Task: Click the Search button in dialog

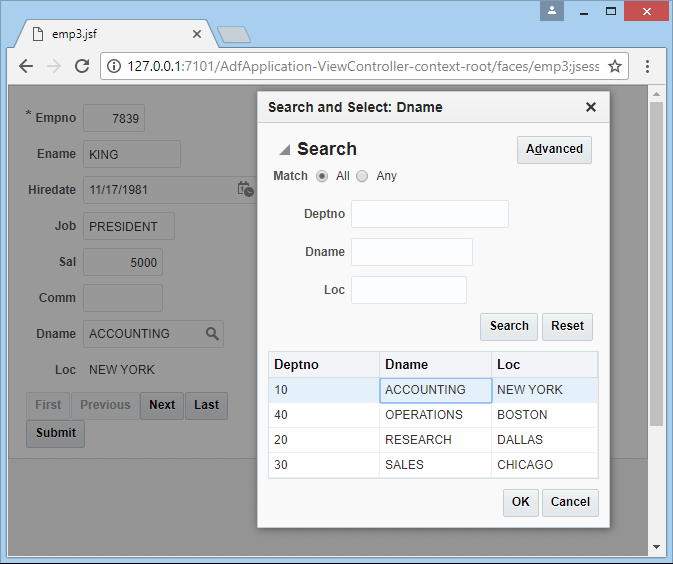Action: click(x=509, y=326)
